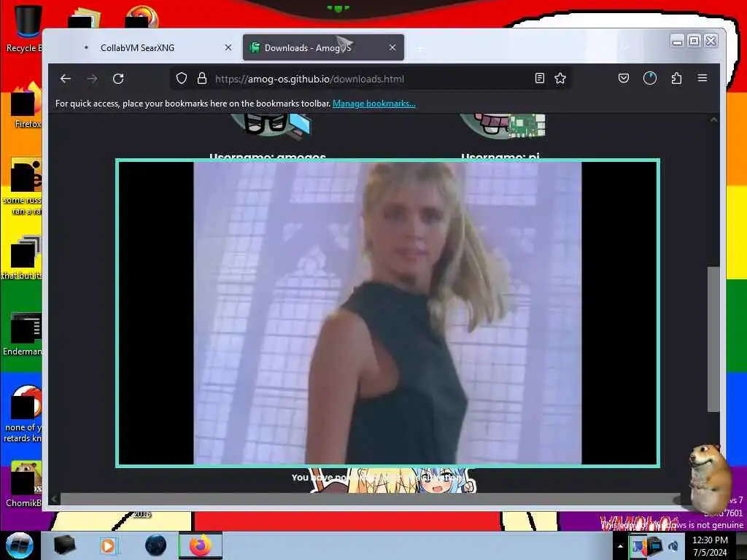This screenshot has height=560, width=747.
Task: Close the CollabVM SearXNG tab
Action: click(x=228, y=47)
